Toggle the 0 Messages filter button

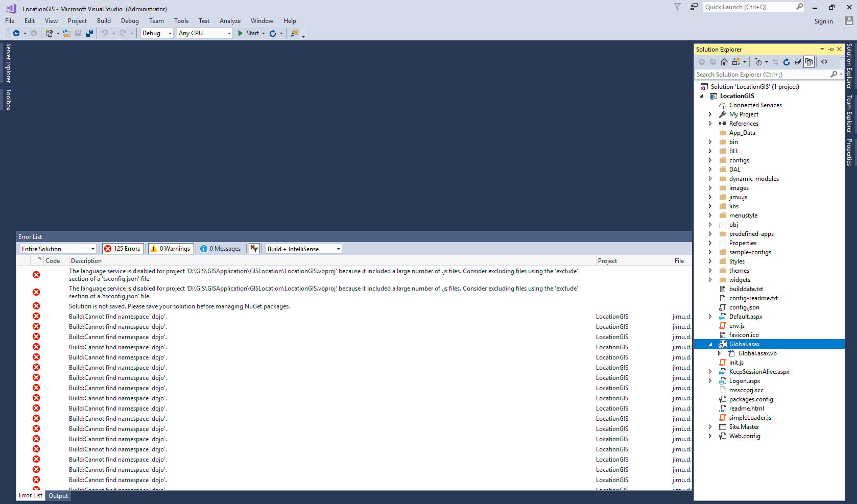click(x=221, y=249)
